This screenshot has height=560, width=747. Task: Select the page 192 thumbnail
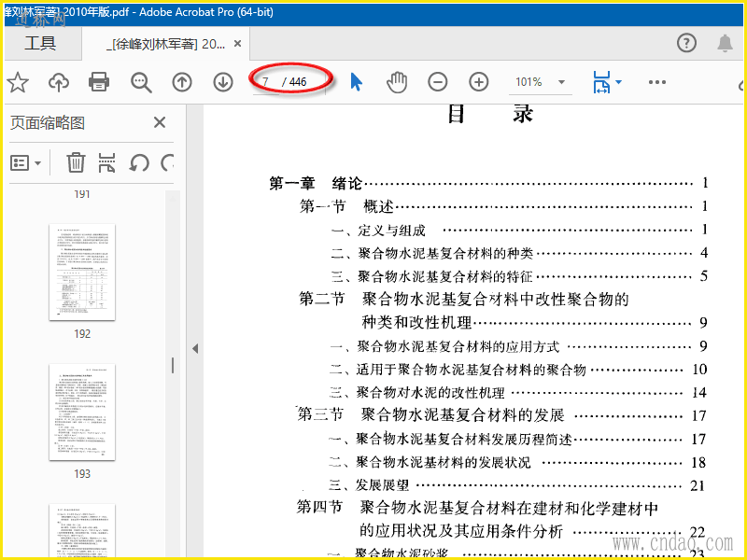82,272
